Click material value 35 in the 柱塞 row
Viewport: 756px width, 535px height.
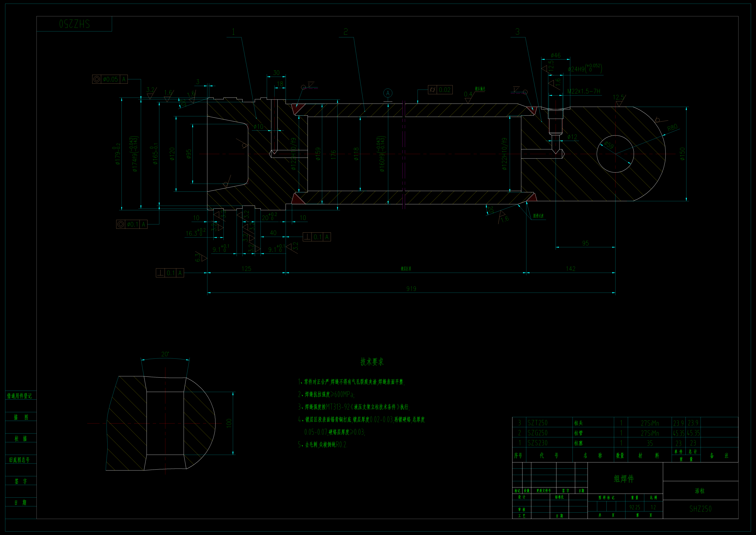[650, 443]
